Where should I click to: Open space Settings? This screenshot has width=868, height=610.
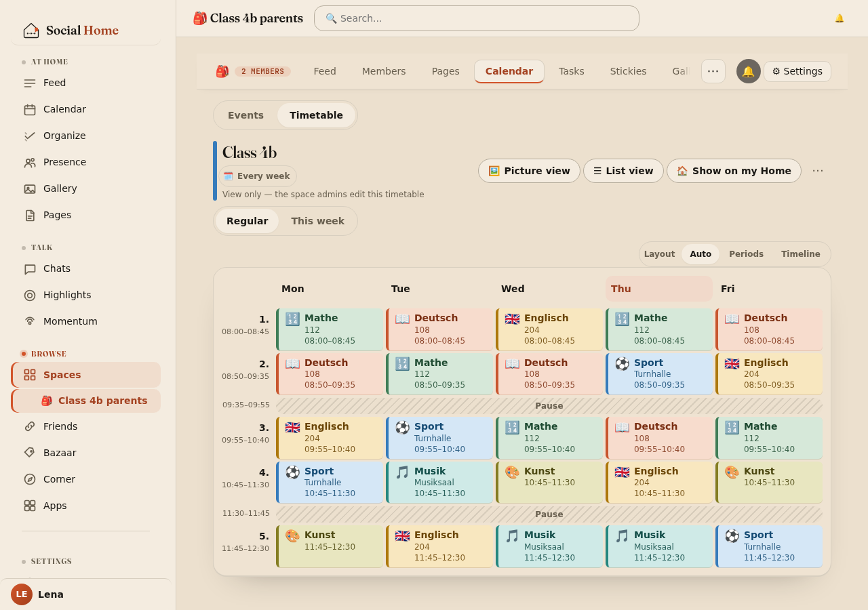pos(797,71)
